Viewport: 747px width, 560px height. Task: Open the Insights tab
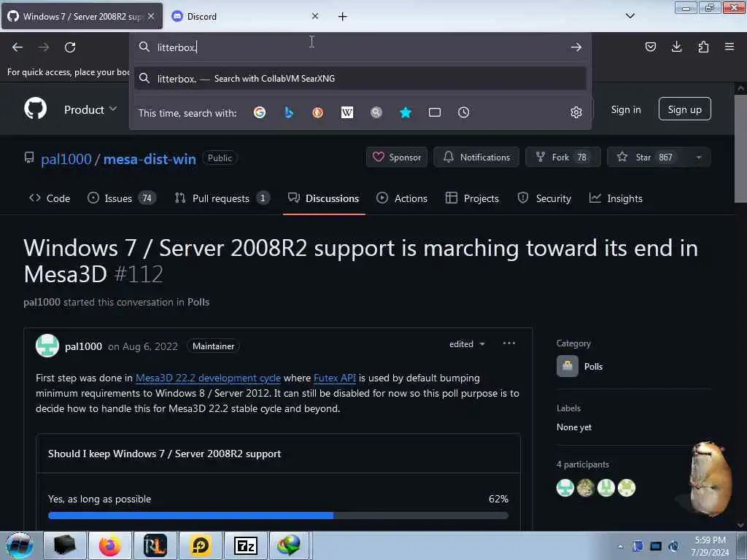[x=616, y=198]
